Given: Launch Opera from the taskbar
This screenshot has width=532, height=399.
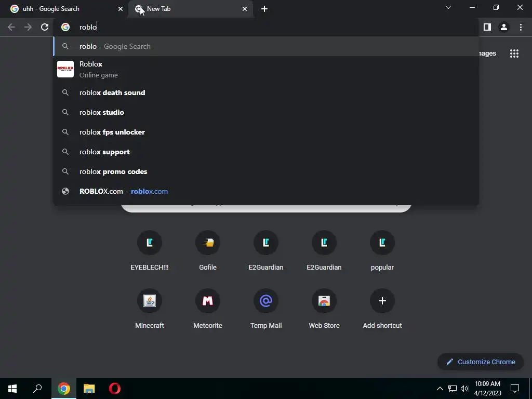Looking at the screenshot, I should tap(115, 389).
